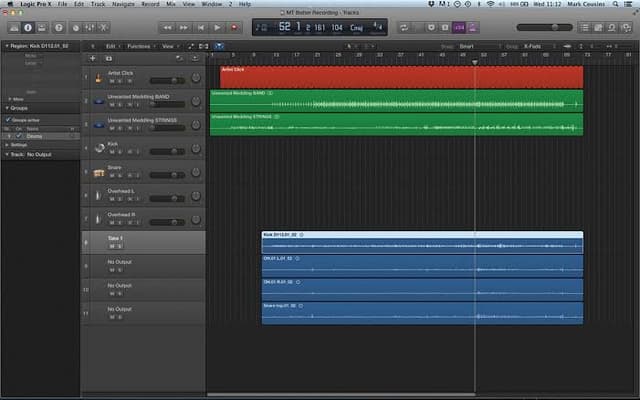Screen dimensions: 640x400
Task: Click the red Record button
Action: coord(234,28)
